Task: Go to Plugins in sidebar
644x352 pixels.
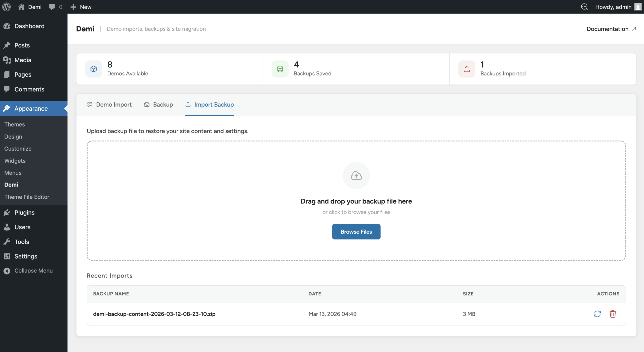Action: click(x=24, y=212)
